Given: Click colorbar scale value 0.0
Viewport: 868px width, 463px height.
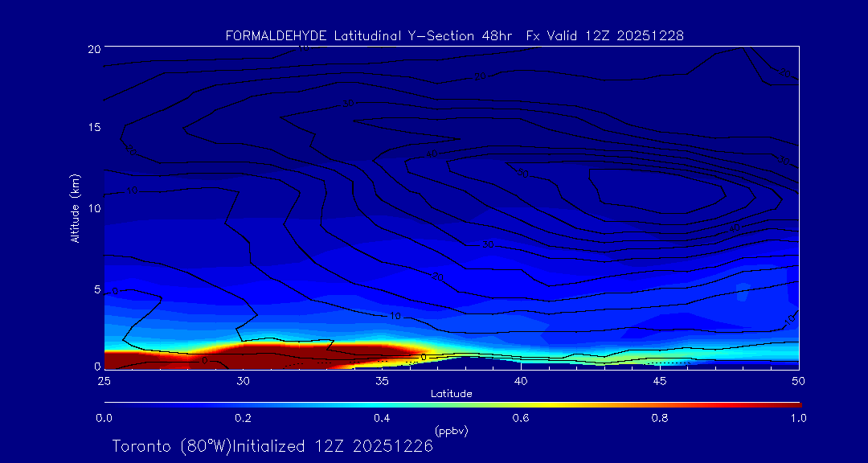Looking at the screenshot, I should (104, 419).
